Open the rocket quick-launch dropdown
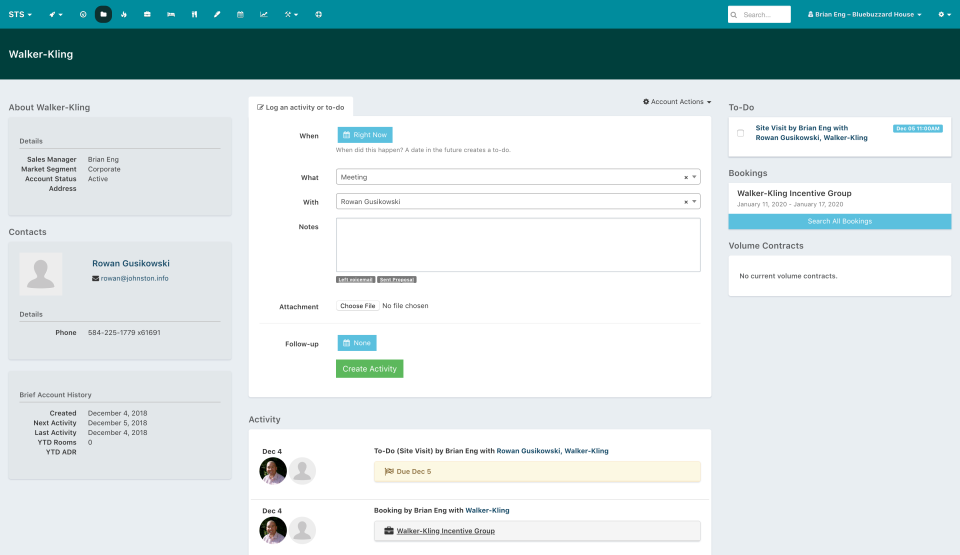The image size is (960, 555). pyautogui.click(x=56, y=14)
